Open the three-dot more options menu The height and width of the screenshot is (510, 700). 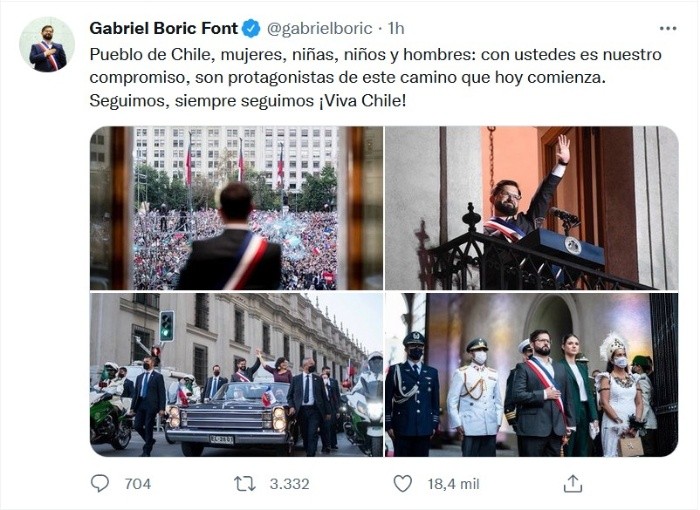[x=668, y=29]
